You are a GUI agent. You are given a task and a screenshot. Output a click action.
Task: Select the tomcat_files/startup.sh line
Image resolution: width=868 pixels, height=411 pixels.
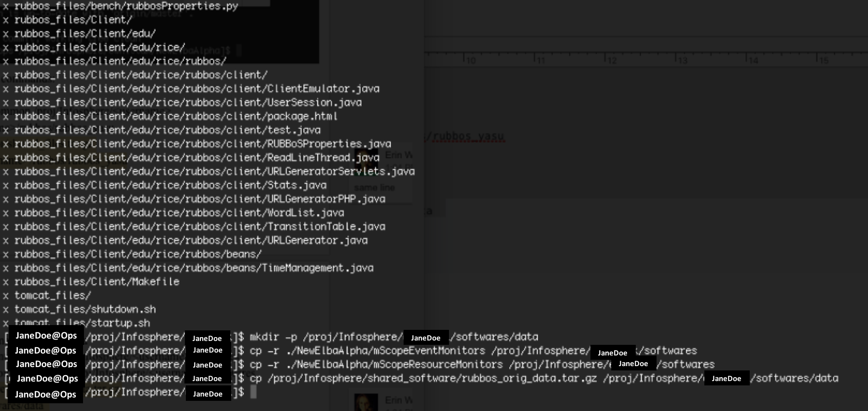(76, 323)
